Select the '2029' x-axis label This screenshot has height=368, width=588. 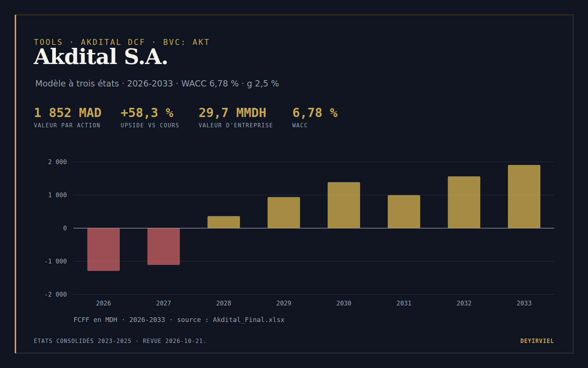point(284,303)
